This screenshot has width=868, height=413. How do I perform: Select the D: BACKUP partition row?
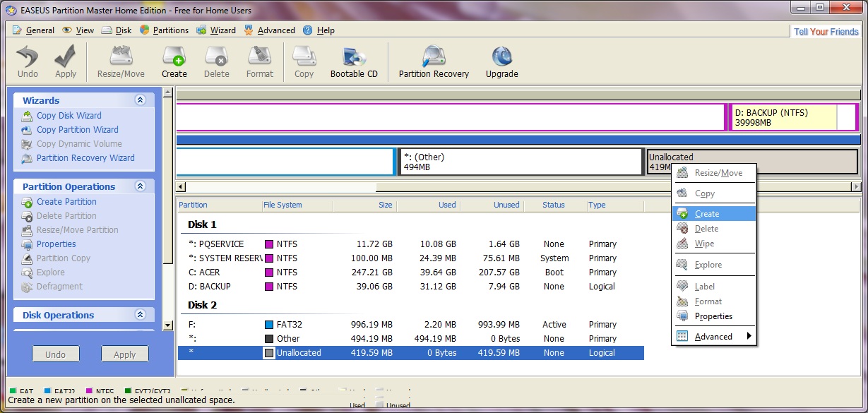(410, 287)
